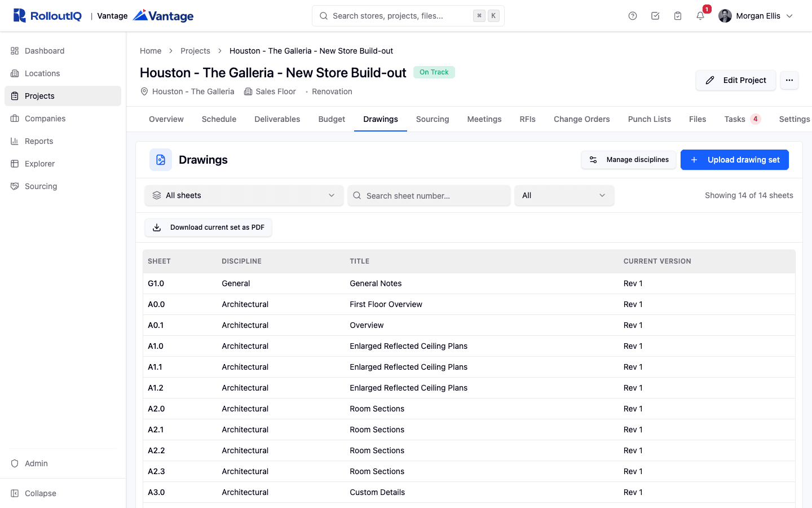812x508 pixels.
Task: Go to Projects breadcrumb link
Action: pos(195,51)
